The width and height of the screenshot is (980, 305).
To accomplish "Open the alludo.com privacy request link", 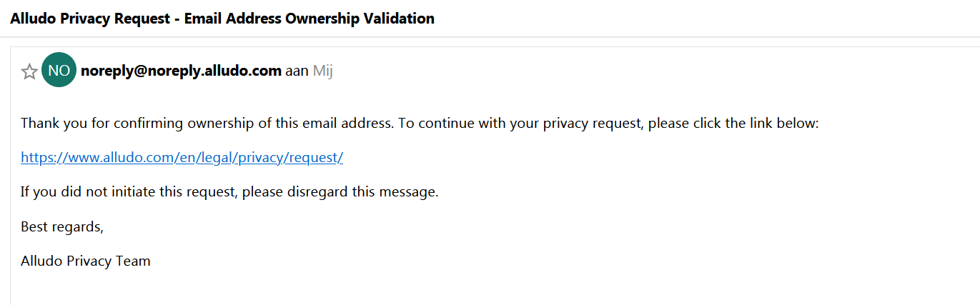I will 182,158.
